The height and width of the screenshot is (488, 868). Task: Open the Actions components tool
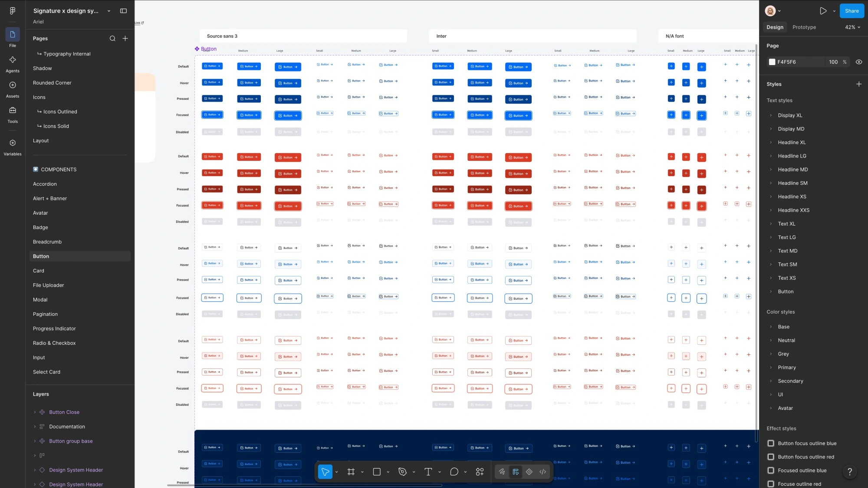pos(480,472)
